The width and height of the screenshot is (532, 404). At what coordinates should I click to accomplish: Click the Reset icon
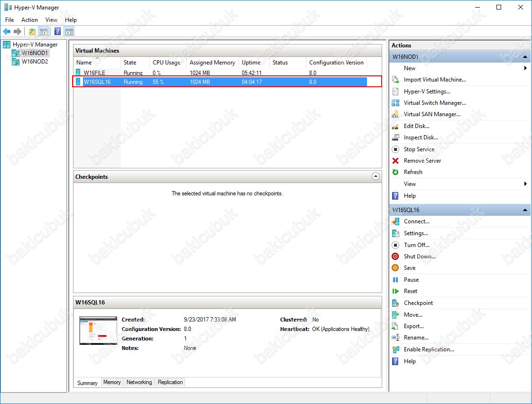(395, 291)
